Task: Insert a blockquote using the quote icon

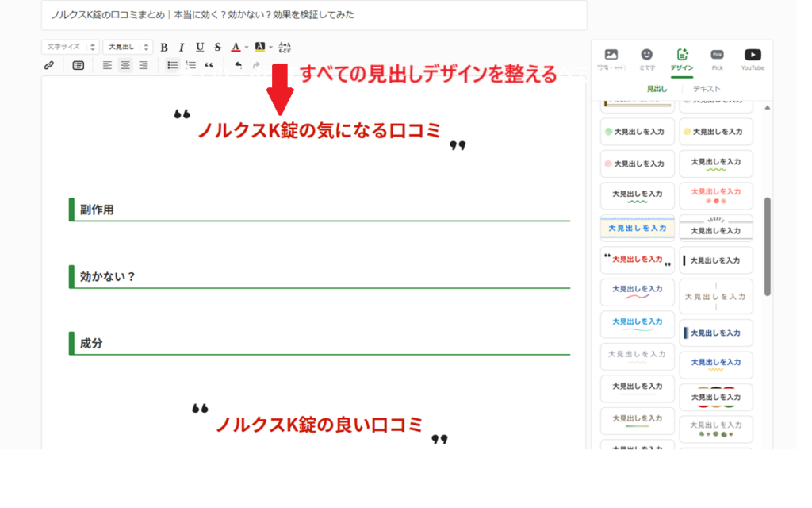Action: tap(209, 65)
